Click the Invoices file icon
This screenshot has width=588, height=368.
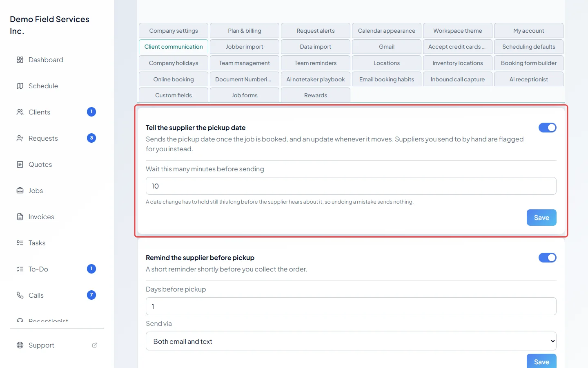click(20, 217)
